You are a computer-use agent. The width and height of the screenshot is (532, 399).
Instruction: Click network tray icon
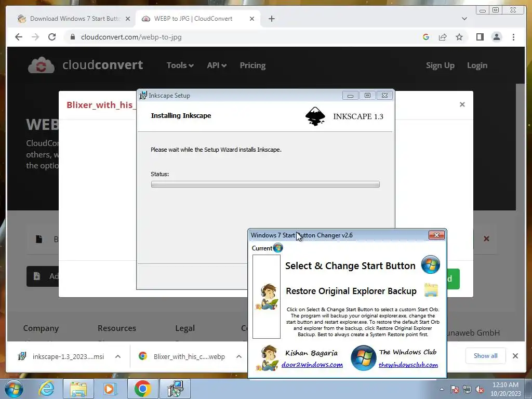467,390
